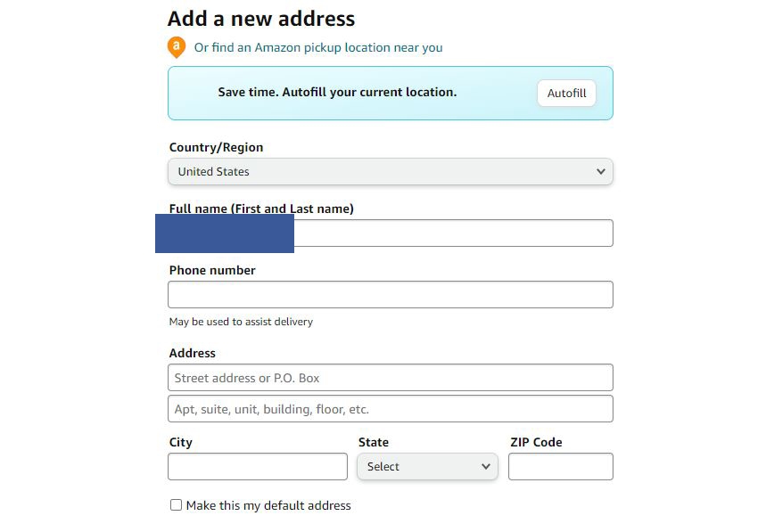
Task: Focus the ZIP Code entry field
Action: pyautogui.click(x=560, y=466)
